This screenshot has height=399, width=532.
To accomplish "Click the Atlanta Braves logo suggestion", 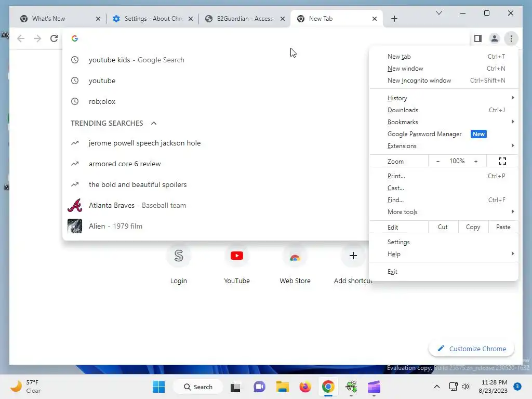I will click(75, 205).
